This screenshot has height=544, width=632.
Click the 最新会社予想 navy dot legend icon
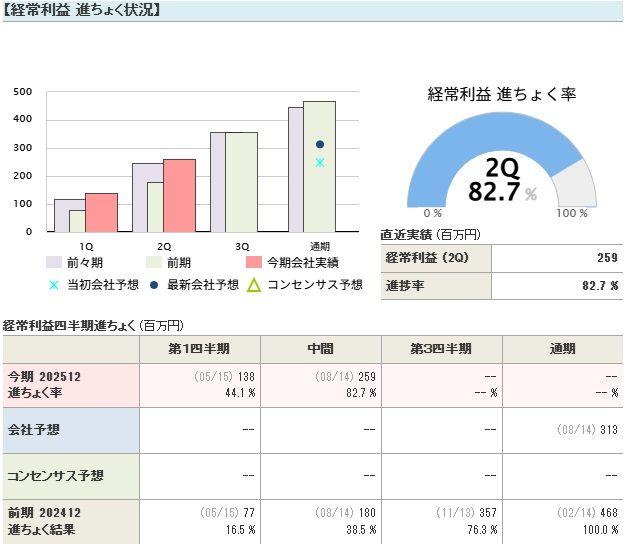tap(155, 285)
